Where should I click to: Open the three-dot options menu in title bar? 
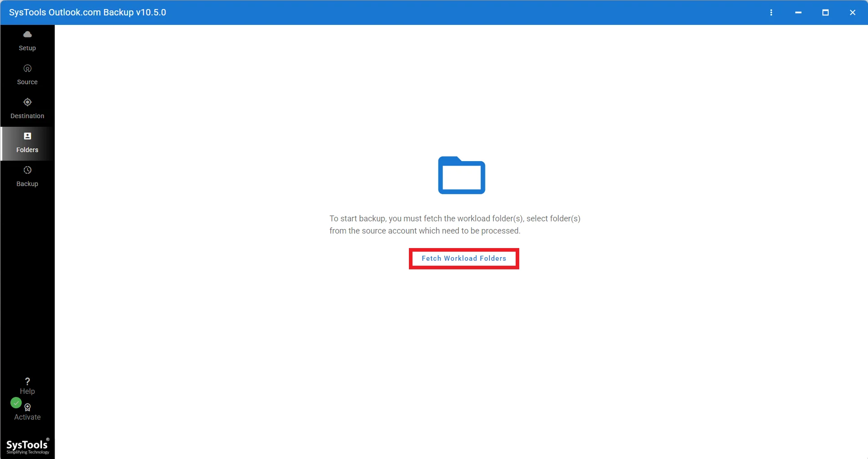point(771,13)
